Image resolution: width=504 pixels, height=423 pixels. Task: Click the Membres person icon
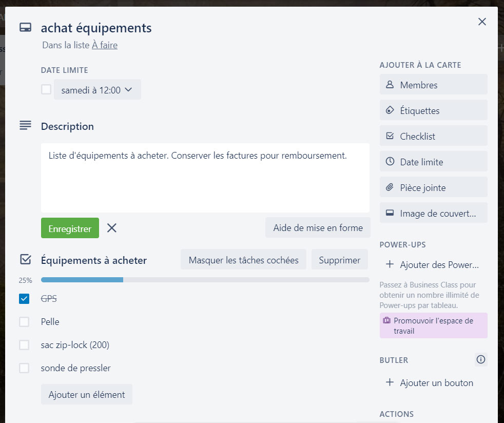point(390,85)
